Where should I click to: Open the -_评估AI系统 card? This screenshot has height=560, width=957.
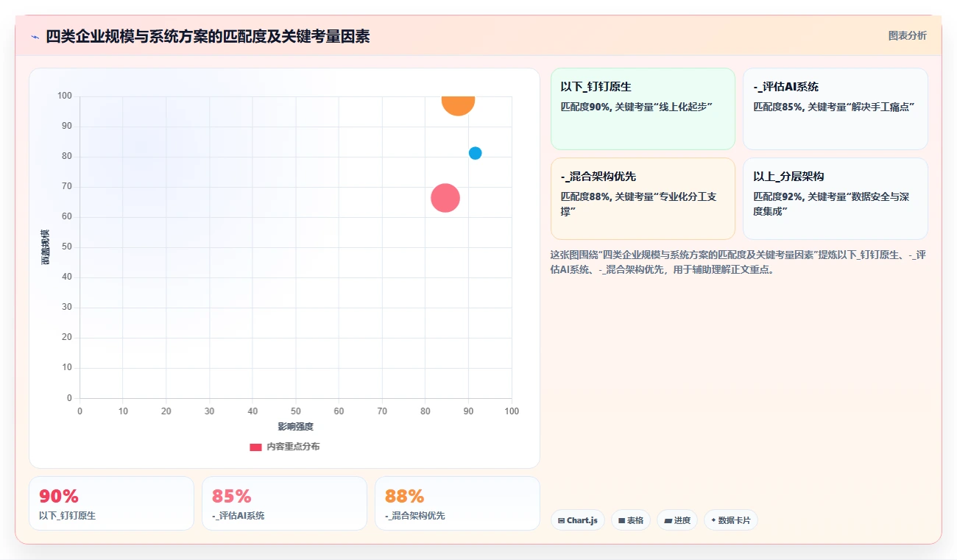[x=835, y=109]
